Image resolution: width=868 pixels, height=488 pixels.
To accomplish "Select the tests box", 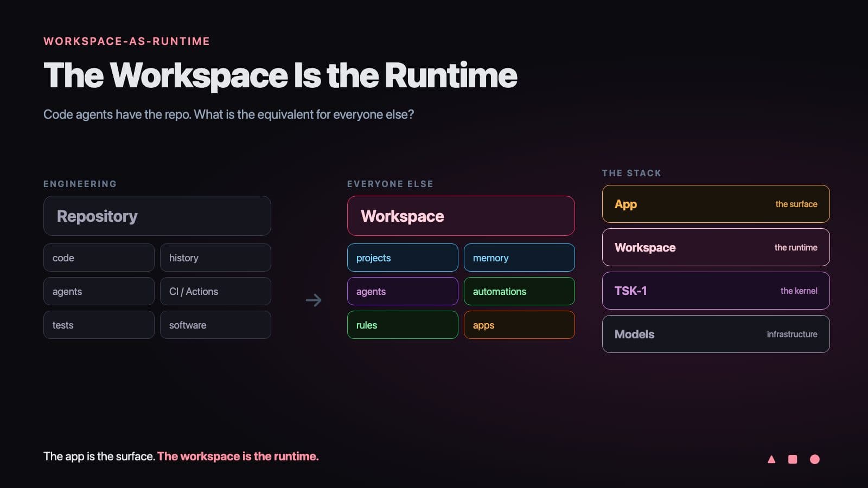I will 99,325.
